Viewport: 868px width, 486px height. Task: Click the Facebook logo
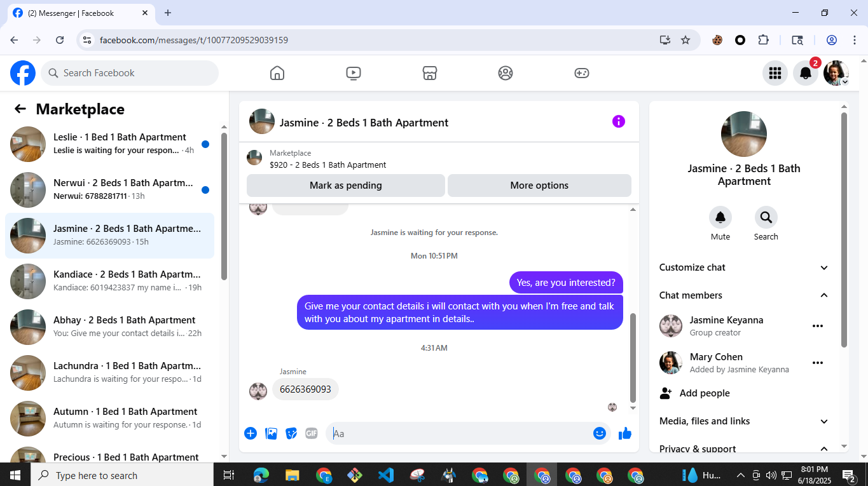pos(23,73)
